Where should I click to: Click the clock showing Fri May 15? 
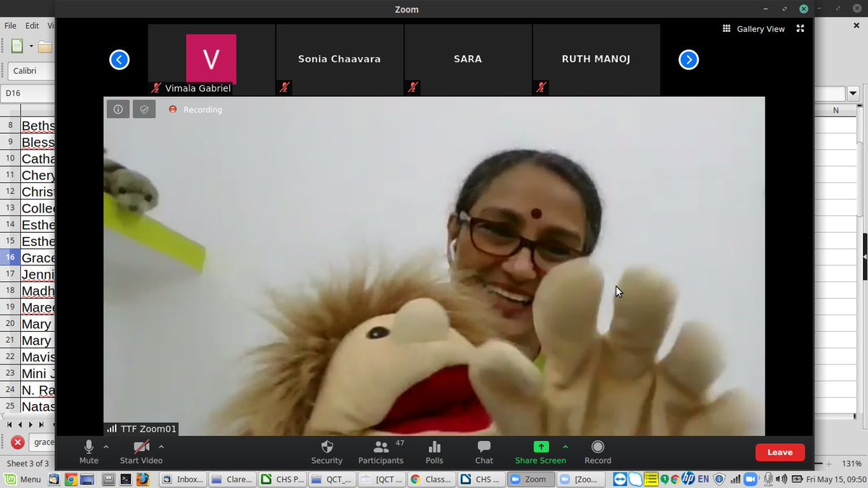coord(836,479)
